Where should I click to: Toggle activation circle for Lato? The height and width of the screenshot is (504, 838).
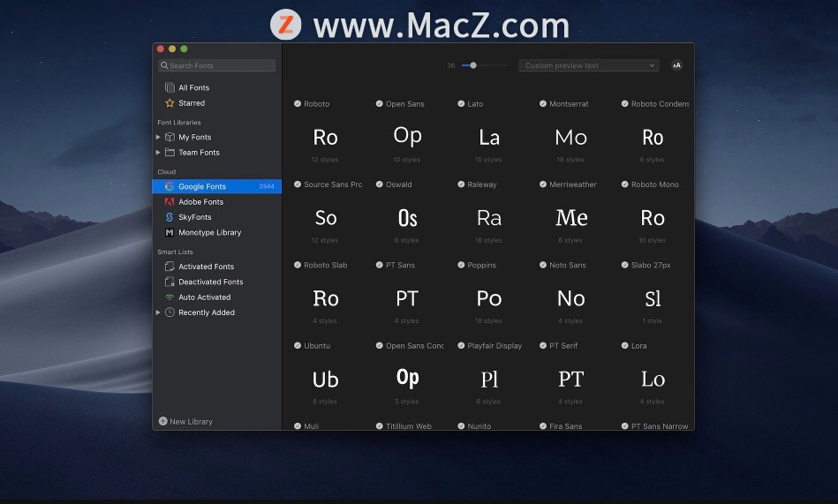461,103
